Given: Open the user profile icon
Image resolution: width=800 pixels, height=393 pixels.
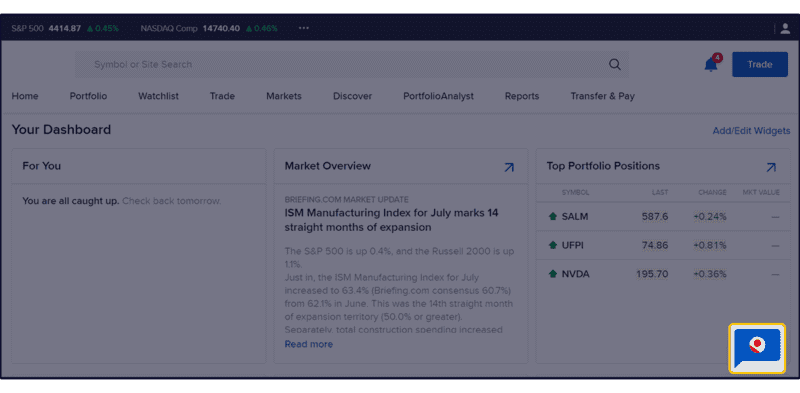Looking at the screenshot, I should 785,29.
